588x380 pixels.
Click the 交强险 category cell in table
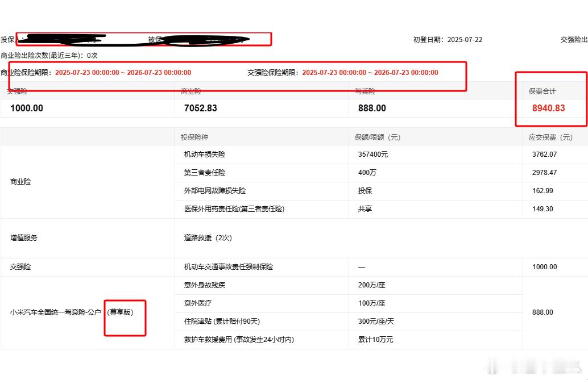click(20, 267)
